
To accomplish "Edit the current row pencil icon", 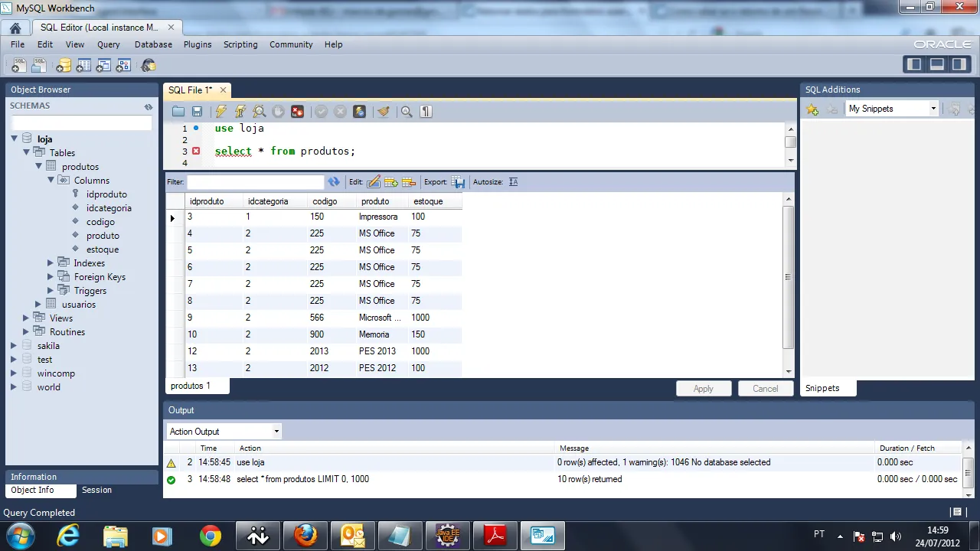I will 374,182.
